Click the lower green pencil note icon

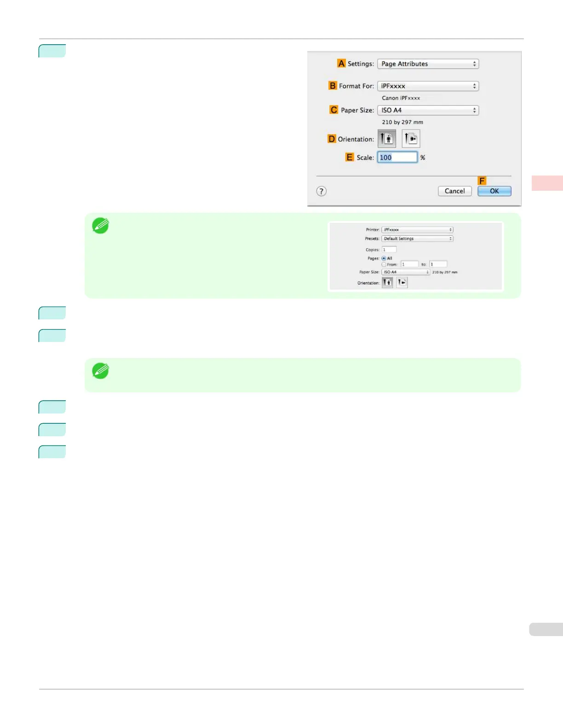(x=100, y=371)
